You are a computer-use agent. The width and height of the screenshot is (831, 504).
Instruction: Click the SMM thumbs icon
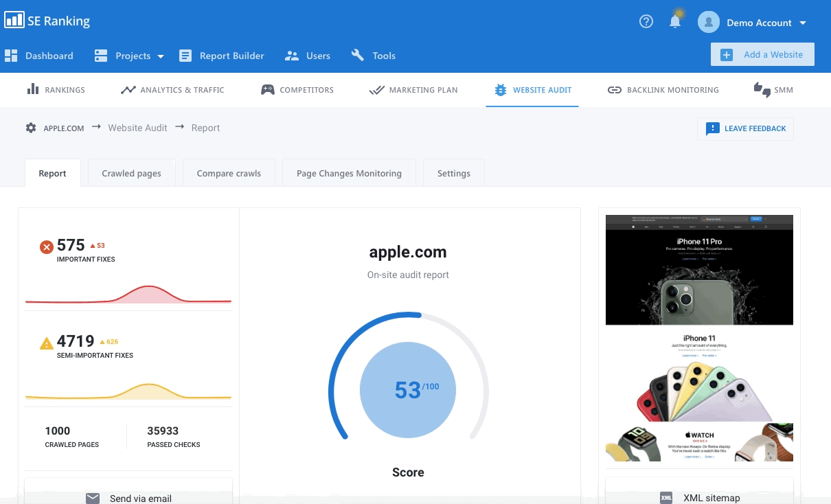click(x=762, y=90)
